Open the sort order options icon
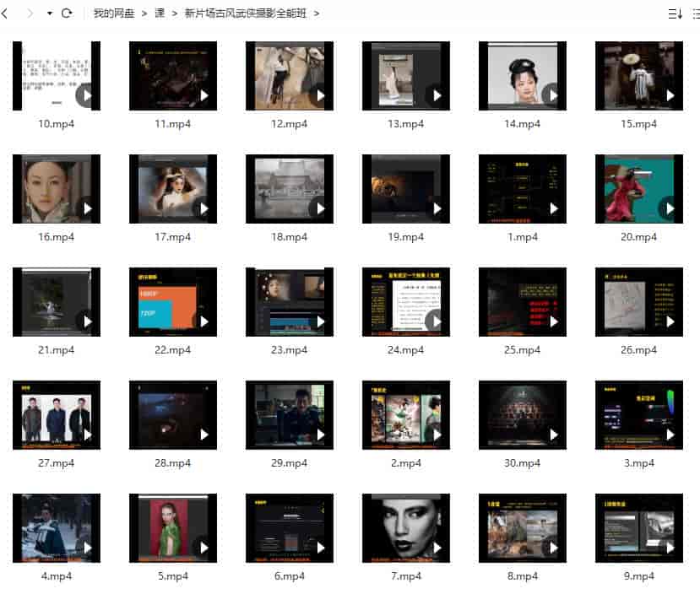 675,13
